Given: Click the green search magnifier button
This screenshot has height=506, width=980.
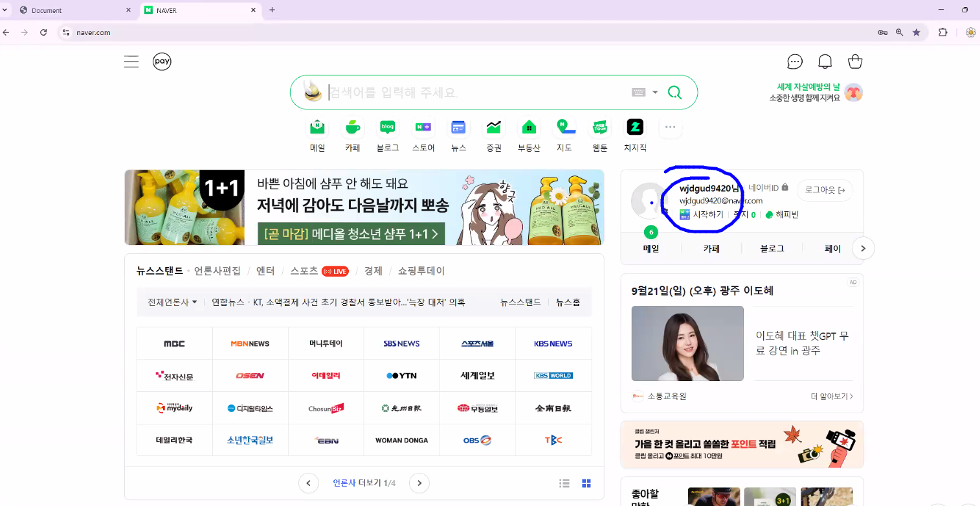Looking at the screenshot, I should click(674, 92).
